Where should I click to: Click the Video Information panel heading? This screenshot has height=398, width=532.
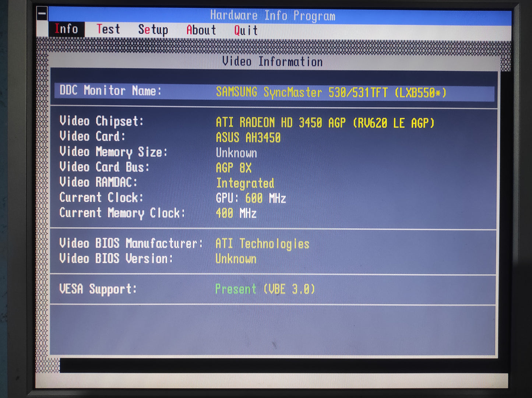tap(272, 61)
